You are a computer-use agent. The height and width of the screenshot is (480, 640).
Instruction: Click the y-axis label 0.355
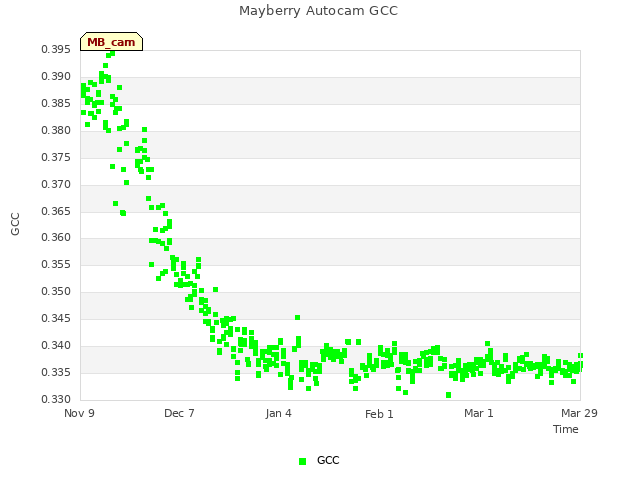tap(56, 264)
